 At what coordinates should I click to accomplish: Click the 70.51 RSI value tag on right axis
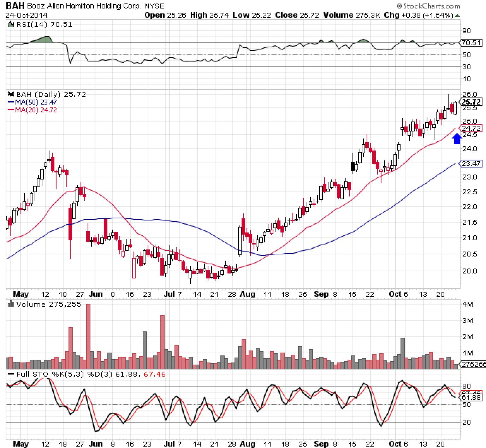coord(472,43)
